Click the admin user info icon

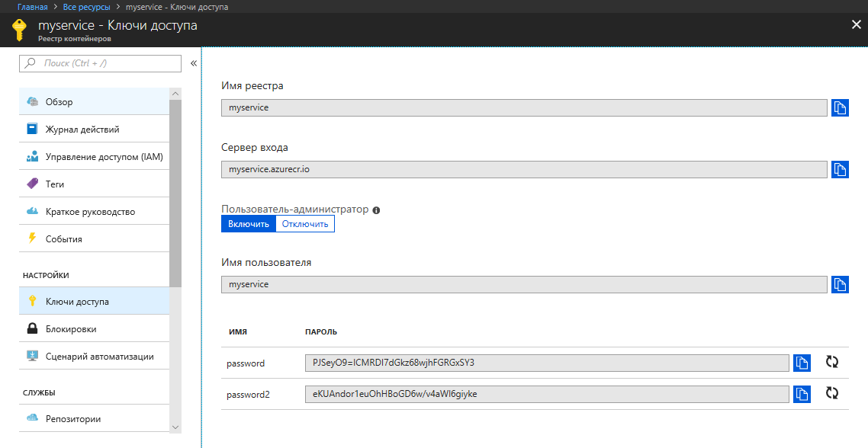tap(376, 210)
